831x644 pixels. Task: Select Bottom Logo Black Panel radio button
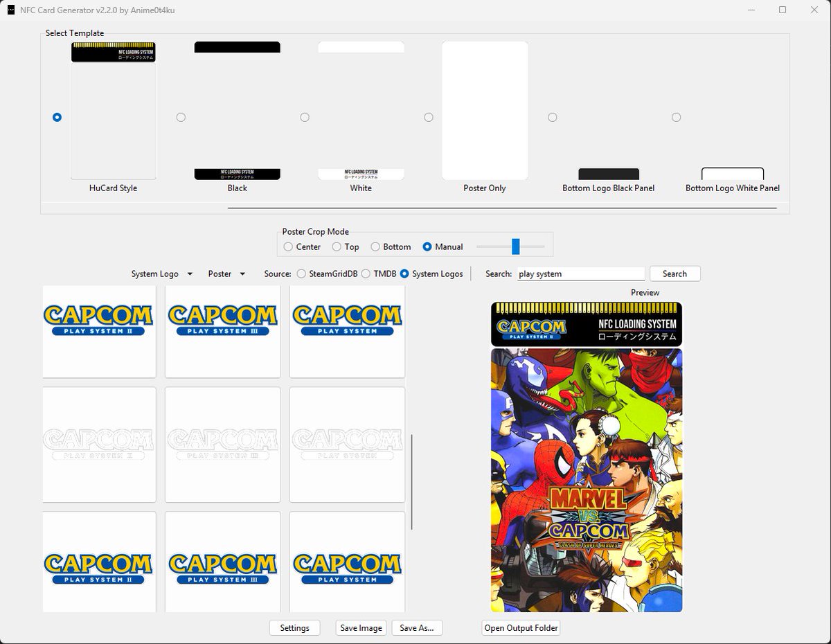[x=552, y=118]
